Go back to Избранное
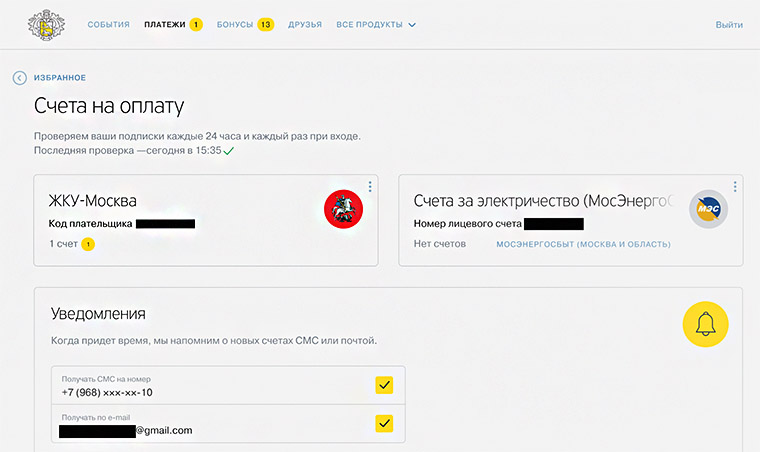Image resolution: width=760 pixels, height=452 pixels. 60,78
